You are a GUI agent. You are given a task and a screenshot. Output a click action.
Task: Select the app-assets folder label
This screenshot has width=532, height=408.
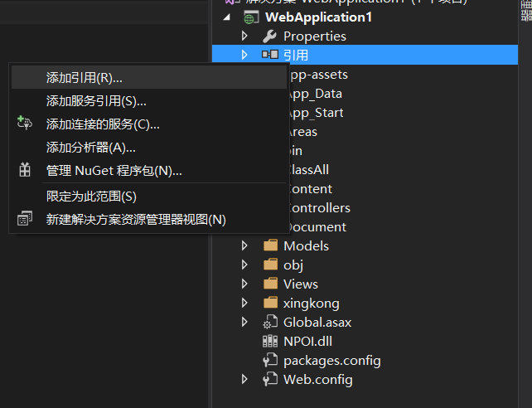pos(318,75)
